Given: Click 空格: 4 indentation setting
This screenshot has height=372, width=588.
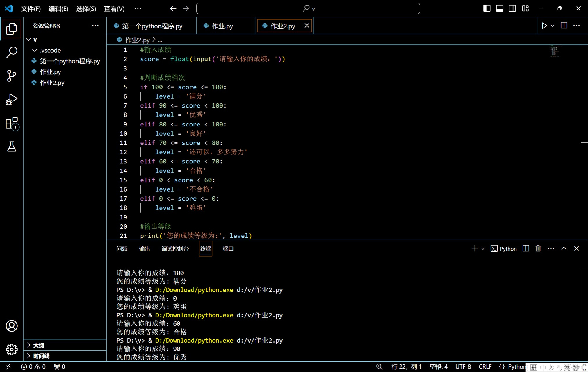Looking at the screenshot, I should coord(439,367).
